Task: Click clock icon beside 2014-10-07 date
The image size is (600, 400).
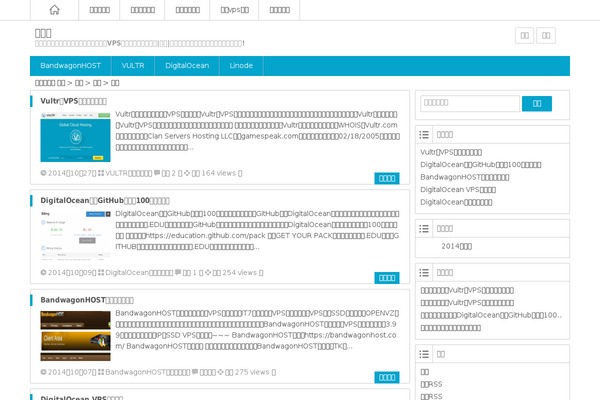Action: (43, 372)
